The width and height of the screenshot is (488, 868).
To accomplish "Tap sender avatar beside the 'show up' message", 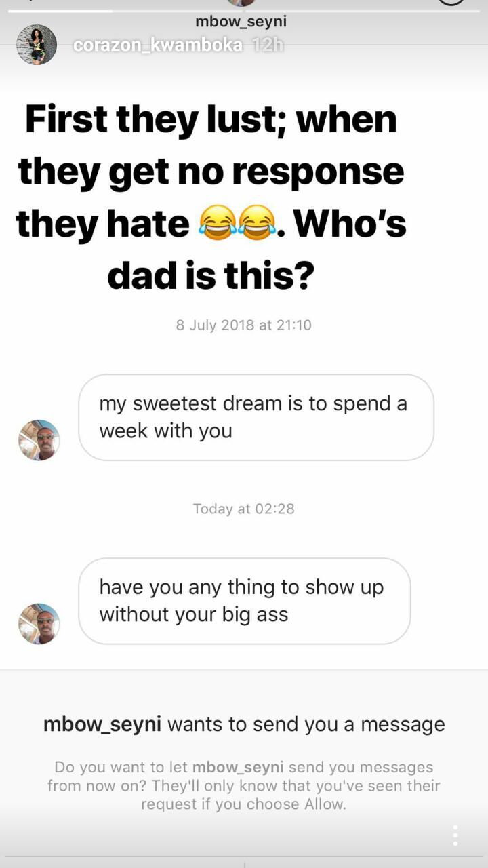I will pyautogui.click(x=39, y=624).
